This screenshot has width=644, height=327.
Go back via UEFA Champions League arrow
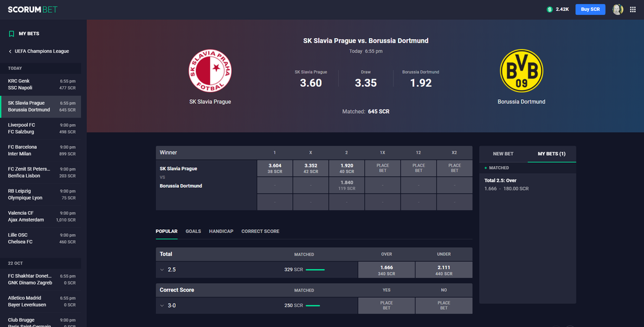pos(10,51)
